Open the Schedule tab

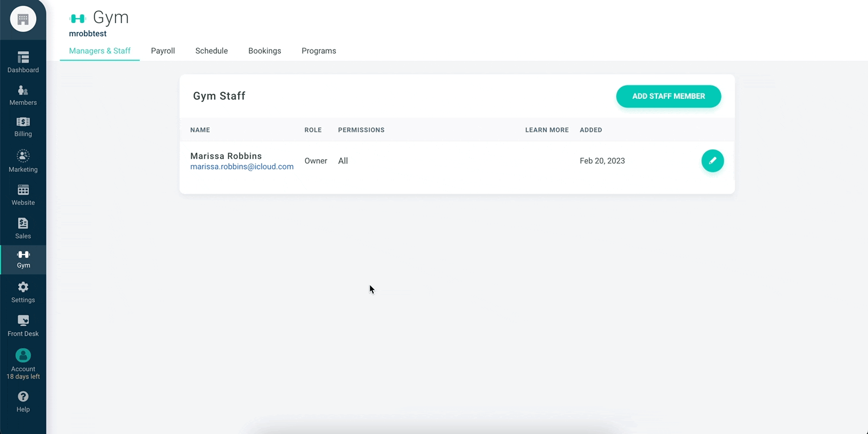click(x=212, y=51)
